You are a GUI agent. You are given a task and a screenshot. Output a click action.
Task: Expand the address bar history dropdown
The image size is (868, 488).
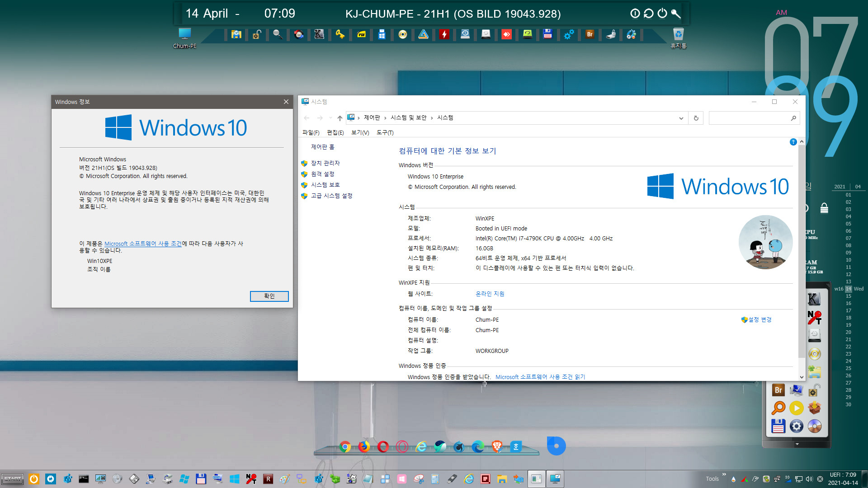click(x=681, y=118)
